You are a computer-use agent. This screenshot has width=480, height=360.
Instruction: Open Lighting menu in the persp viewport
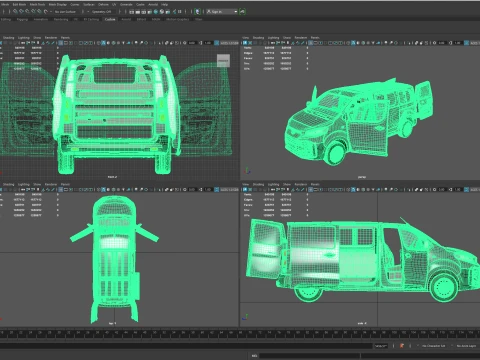(273, 38)
